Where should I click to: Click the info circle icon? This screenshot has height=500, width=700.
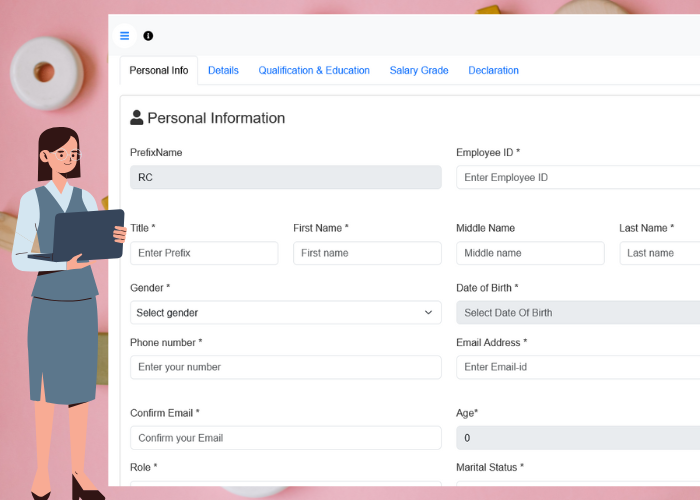tap(148, 36)
